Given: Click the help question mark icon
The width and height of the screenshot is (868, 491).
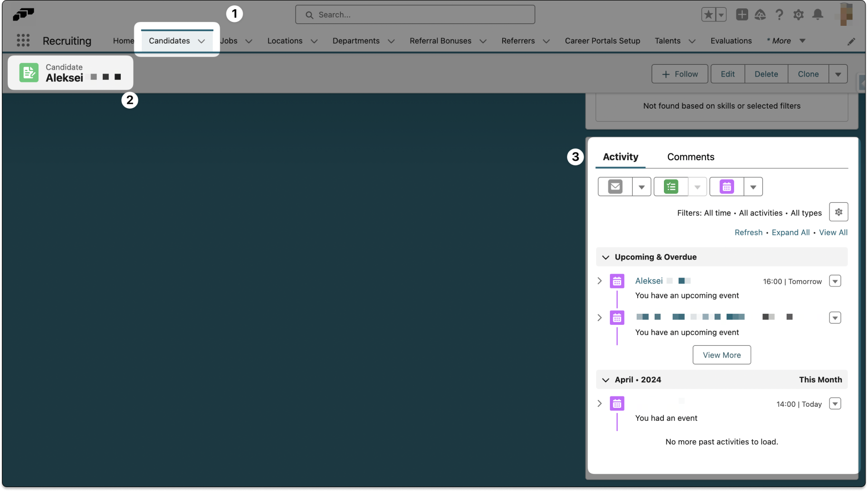Looking at the screenshot, I should click(779, 15).
